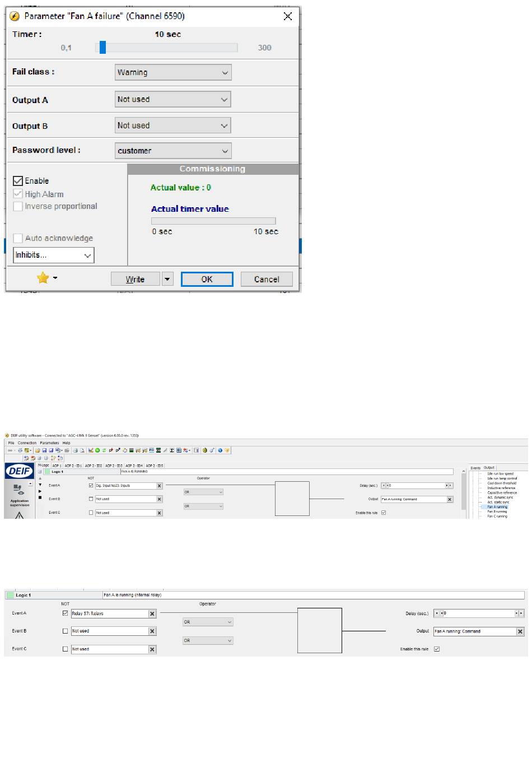Open the Application supervision sidebar icon
Screen dimensions: 532x777
pos(19,495)
